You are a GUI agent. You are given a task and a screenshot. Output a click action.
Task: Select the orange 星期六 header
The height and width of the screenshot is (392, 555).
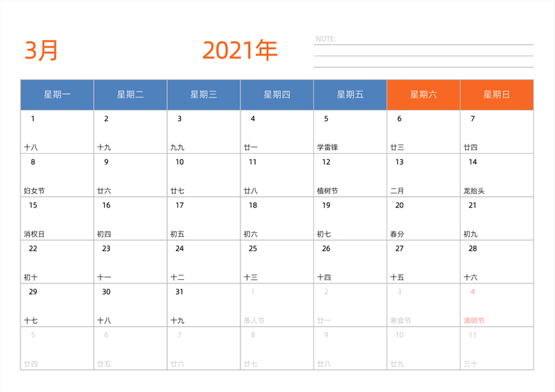coord(423,95)
